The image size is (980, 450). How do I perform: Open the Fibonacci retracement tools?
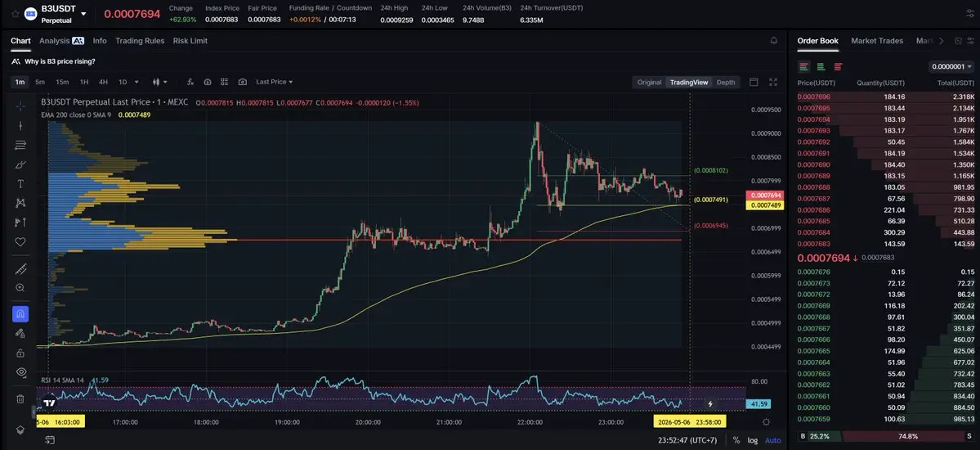[x=20, y=145]
